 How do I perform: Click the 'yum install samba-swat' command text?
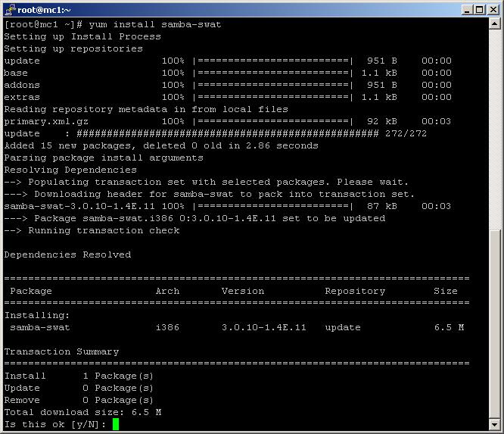(x=155, y=24)
